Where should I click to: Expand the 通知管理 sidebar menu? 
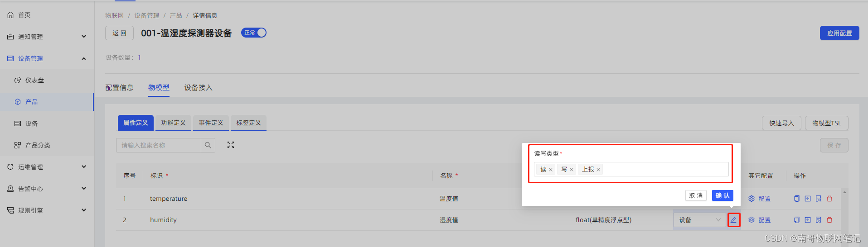click(47, 37)
